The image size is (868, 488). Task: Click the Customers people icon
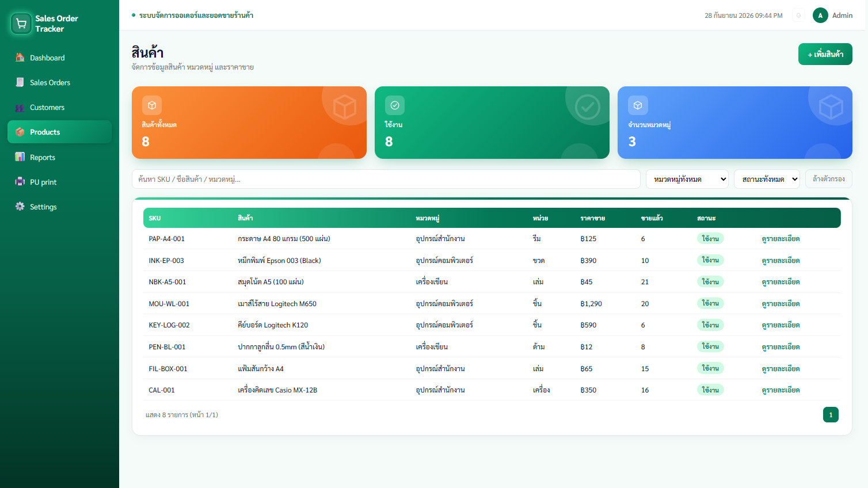20,108
